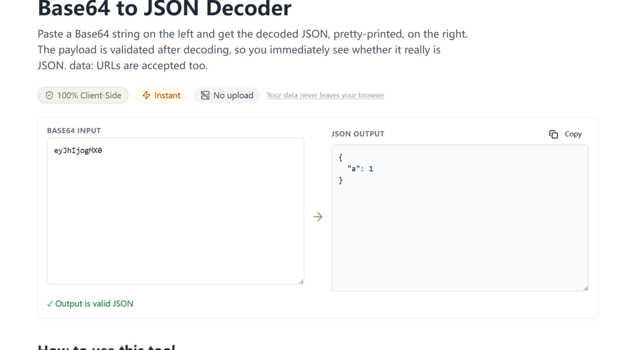Focus the Base64 input text area
644x350 pixels.
[x=175, y=211]
